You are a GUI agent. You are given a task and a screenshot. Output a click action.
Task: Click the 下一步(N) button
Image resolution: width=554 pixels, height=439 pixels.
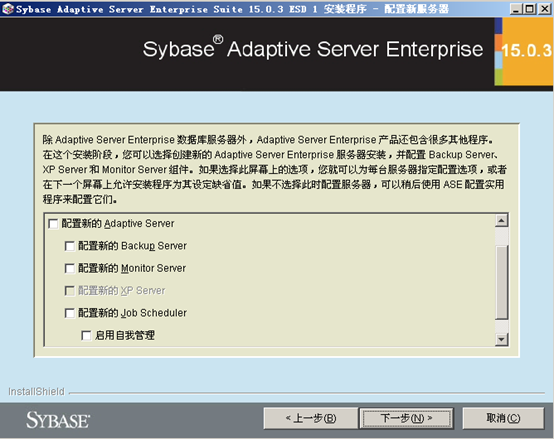pyautogui.click(x=406, y=419)
